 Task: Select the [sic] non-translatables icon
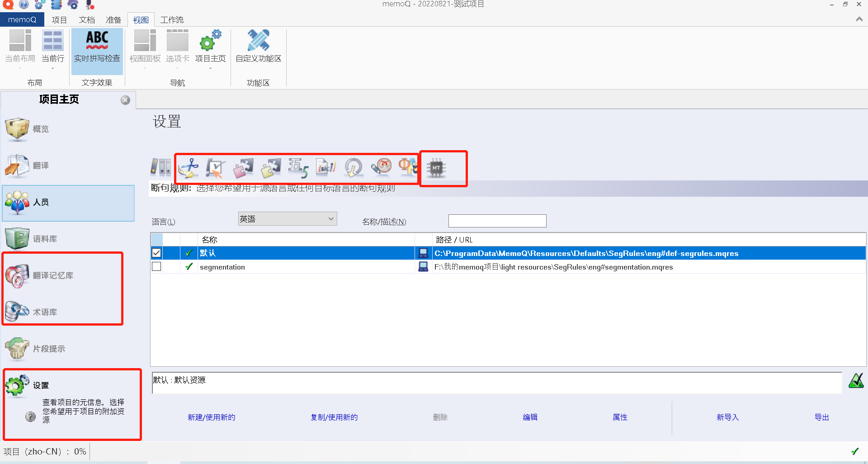point(326,168)
